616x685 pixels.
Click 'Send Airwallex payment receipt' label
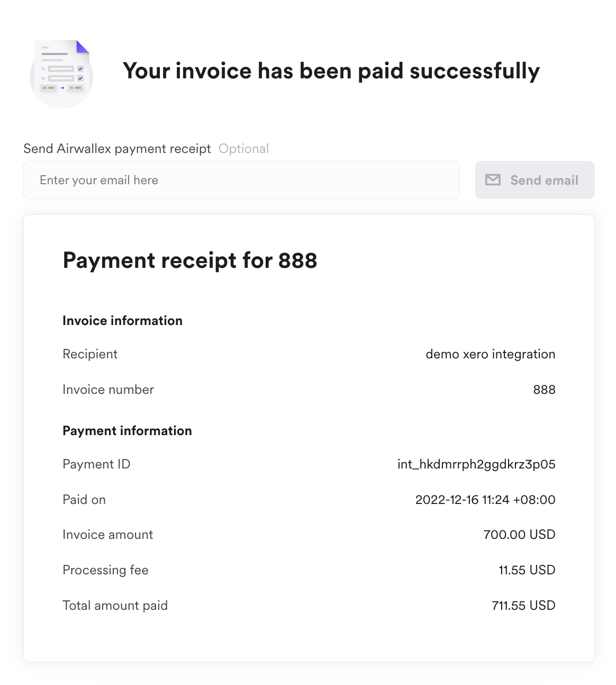(117, 149)
